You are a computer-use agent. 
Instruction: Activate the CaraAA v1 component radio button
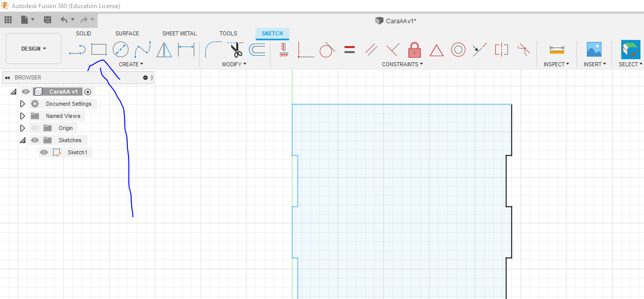click(x=88, y=92)
